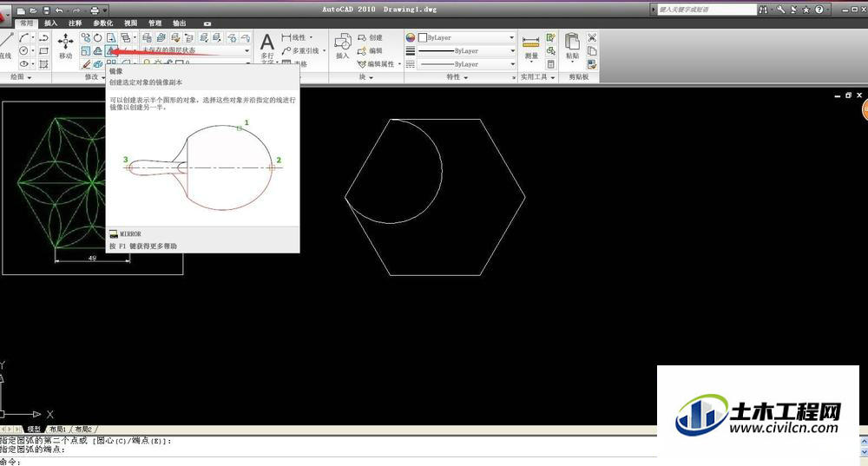Click the 创建 block create button
This screenshot has height=466, width=868.
370,37
